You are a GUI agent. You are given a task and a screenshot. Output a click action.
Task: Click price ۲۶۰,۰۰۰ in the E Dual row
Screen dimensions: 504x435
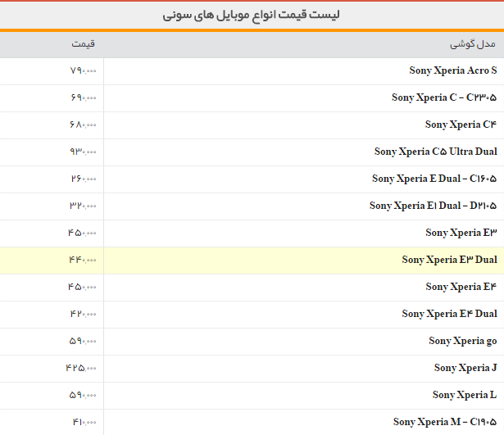coord(84,179)
